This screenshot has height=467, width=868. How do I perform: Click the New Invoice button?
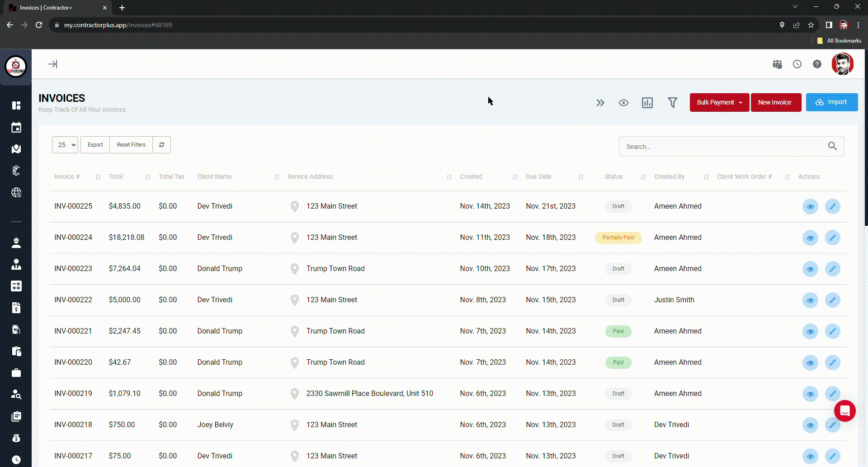coord(775,102)
